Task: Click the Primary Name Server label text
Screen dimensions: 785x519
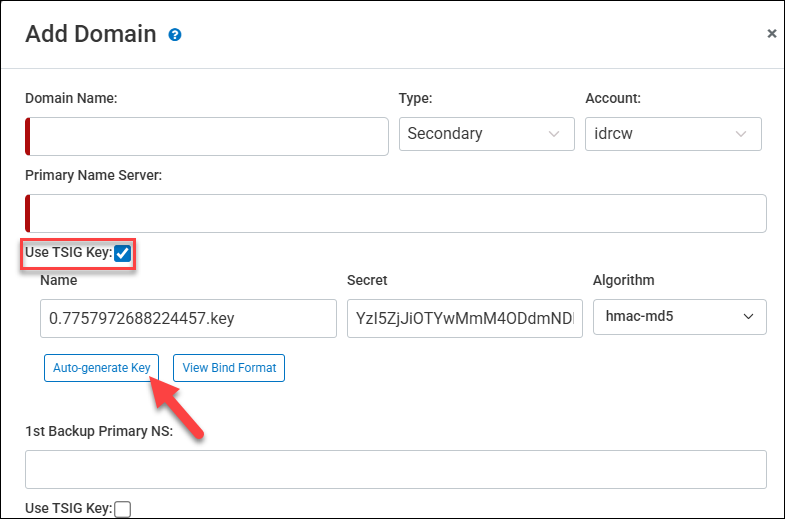Action: click(94, 175)
